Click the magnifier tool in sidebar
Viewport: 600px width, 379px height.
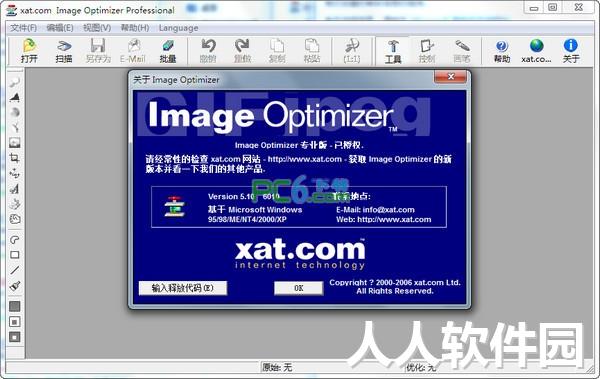15,82
